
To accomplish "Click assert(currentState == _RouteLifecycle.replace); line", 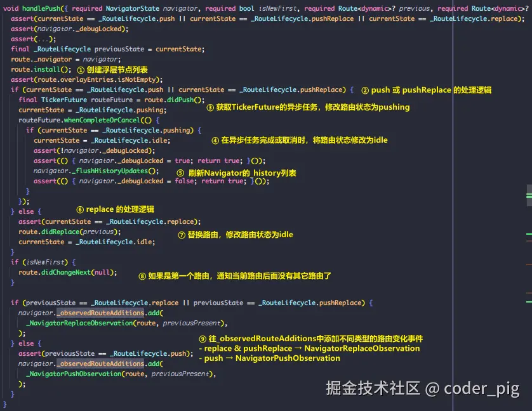I will click(x=110, y=222).
